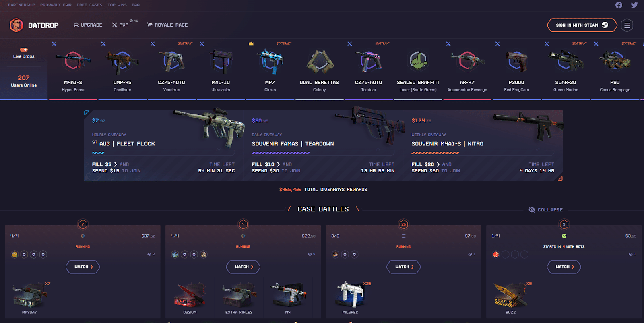Expand giveaways panel via bottom-right corner arrow
The image size is (644, 323).
[x=560, y=178]
